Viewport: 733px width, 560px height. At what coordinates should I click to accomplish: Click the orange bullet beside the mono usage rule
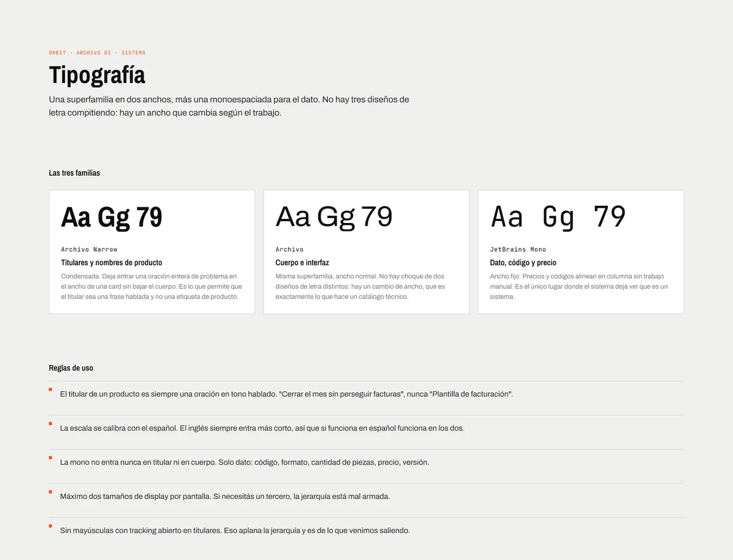pyautogui.click(x=51, y=457)
